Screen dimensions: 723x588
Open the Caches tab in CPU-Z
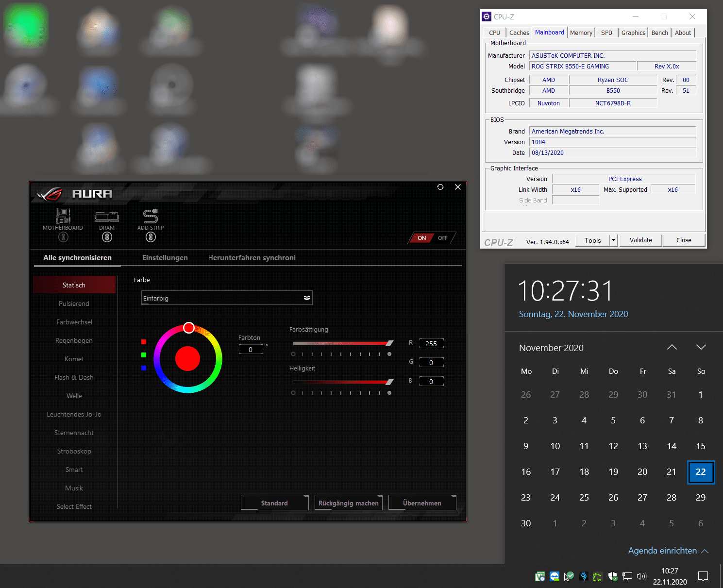519,33
